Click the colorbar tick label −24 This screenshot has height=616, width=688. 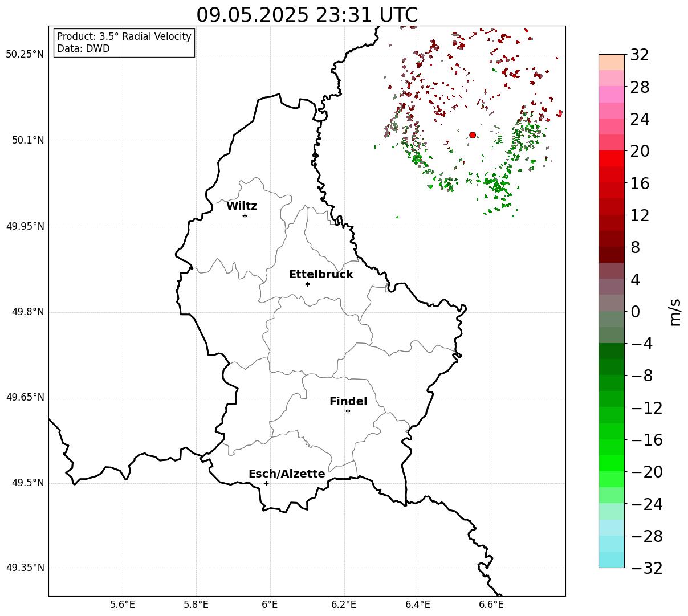click(646, 504)
